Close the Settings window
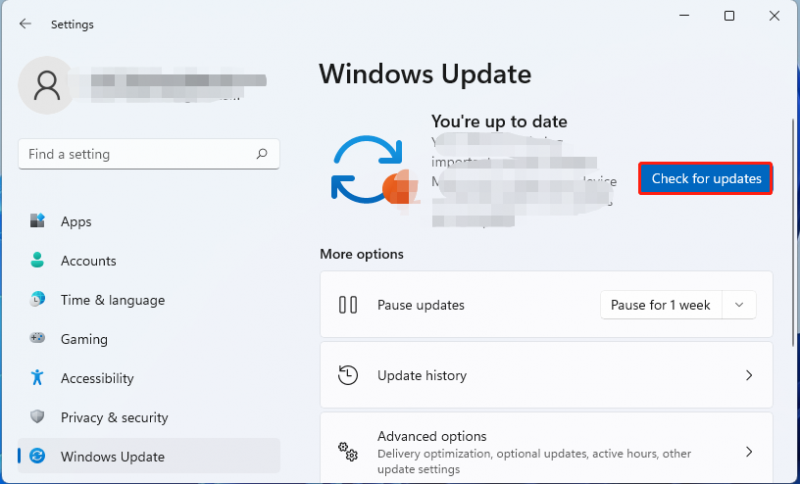This screenshot has height=484, width=800. tap(774, 16)
